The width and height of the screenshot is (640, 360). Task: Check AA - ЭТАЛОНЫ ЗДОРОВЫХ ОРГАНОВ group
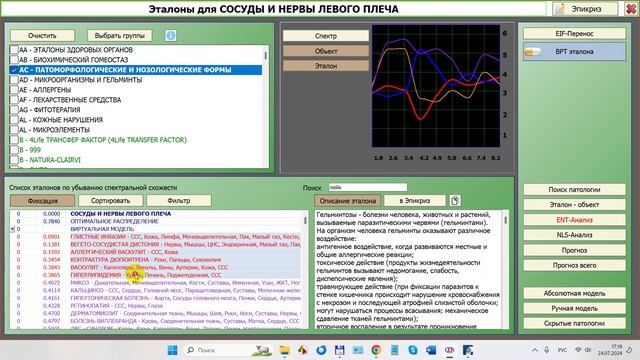tap(14, 50)
